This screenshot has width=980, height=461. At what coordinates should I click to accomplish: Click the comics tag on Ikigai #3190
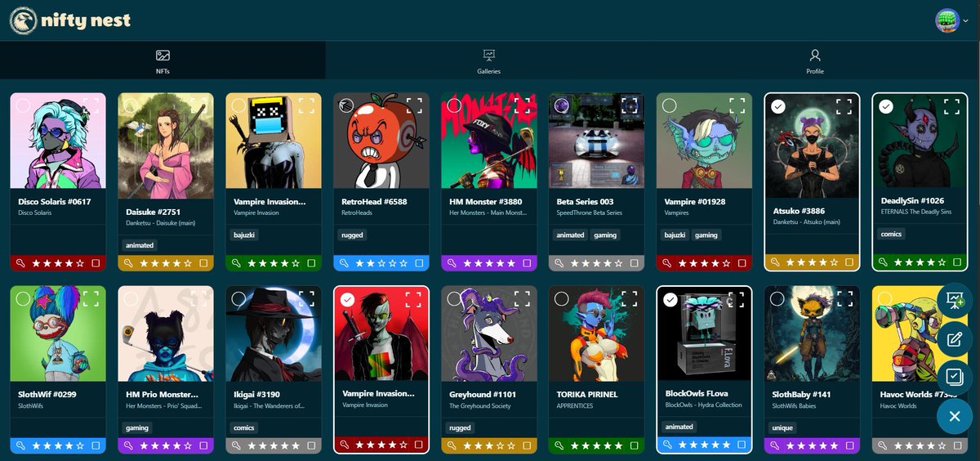[x=244, y=427]
